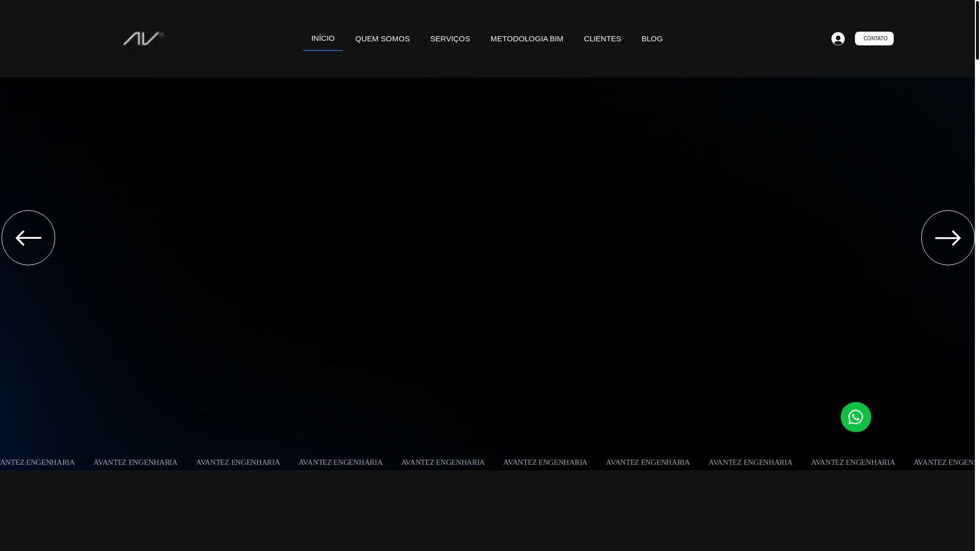Open the QUEM SOMOS page
The width and height of the screenshot is (980, 551).
coord(382,39)
